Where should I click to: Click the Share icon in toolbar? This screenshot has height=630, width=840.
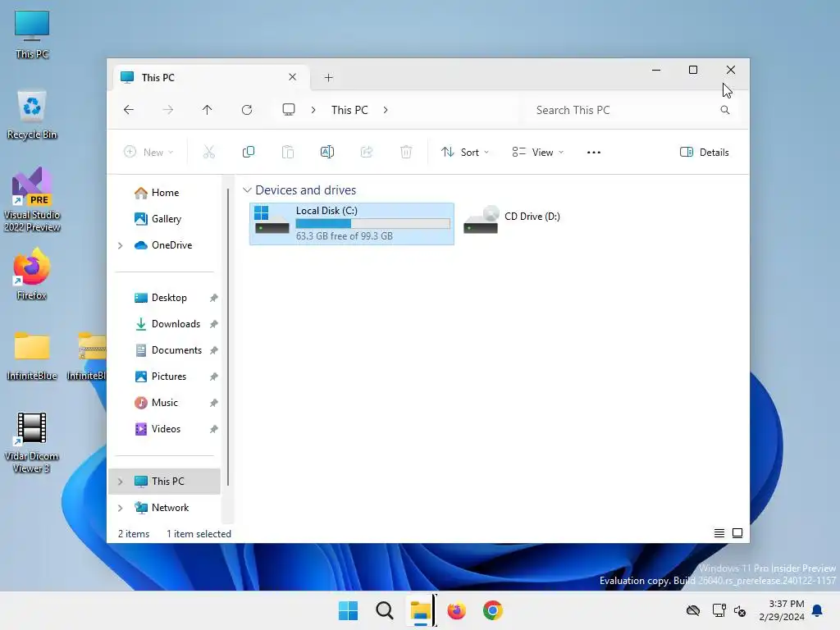pyautogui.click(x=367, y=152)
